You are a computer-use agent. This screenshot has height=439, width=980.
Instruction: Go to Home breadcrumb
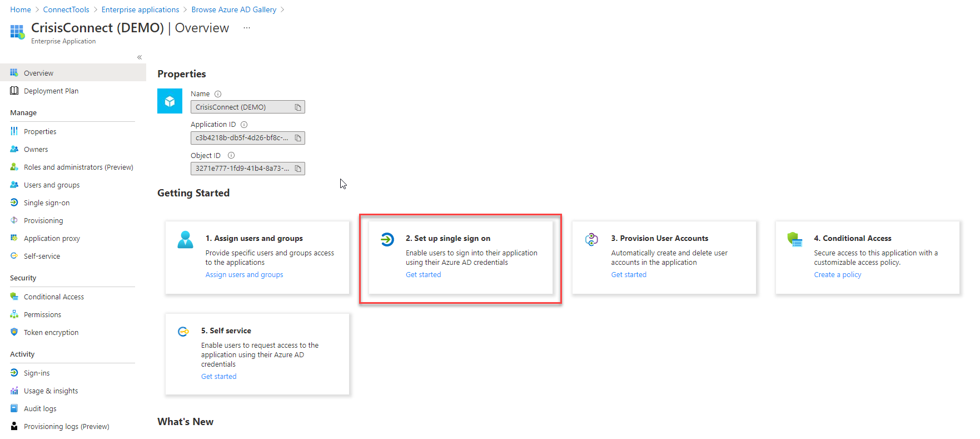coord(21,9)
